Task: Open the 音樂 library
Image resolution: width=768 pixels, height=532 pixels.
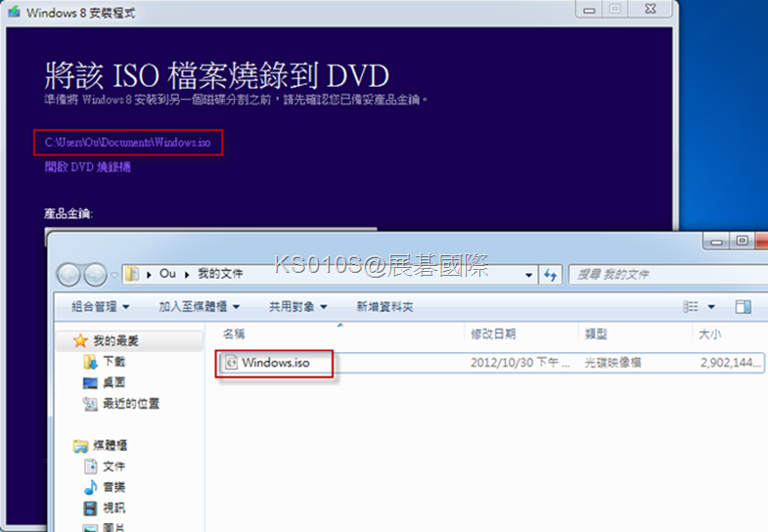Action: click(x=114, y=487)
